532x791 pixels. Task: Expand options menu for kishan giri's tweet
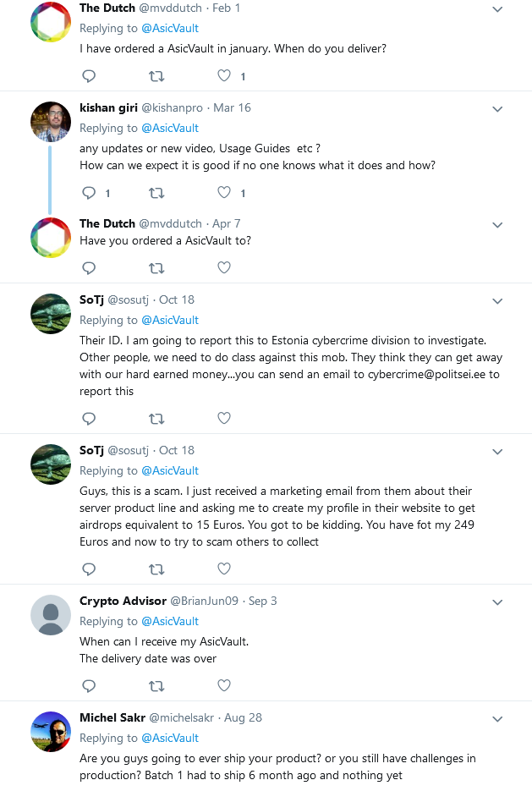tap(497, 109)
